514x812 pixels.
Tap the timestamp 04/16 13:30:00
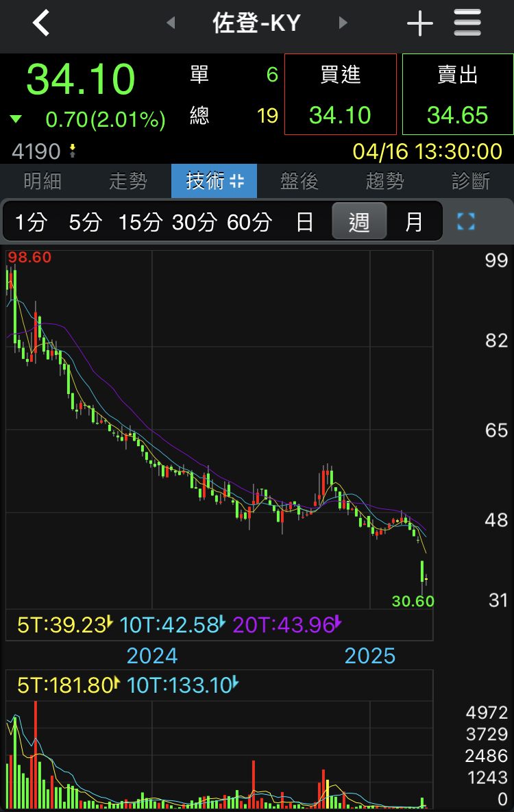428,151
